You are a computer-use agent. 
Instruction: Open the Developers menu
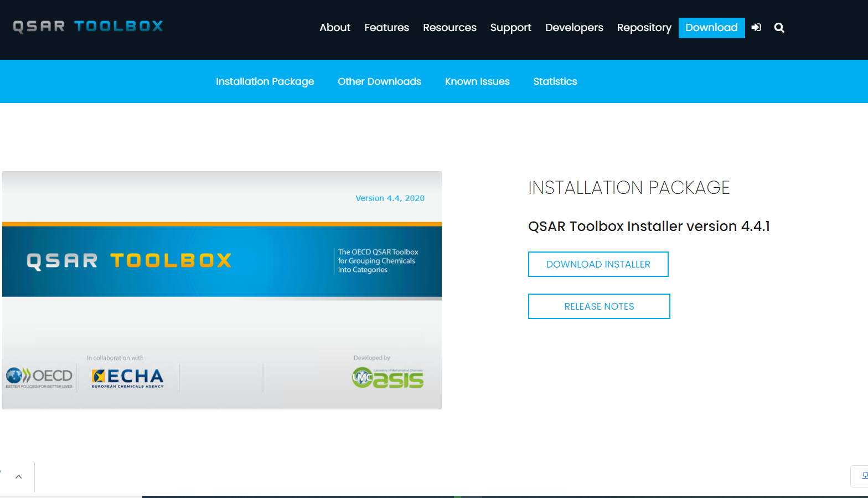tap(574, 28)
